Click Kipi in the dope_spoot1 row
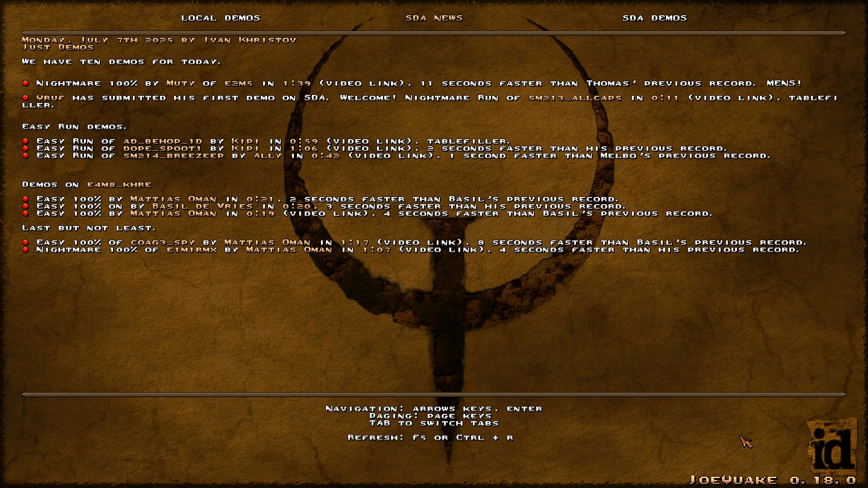868x488 pixels. [x=246, y=148]
